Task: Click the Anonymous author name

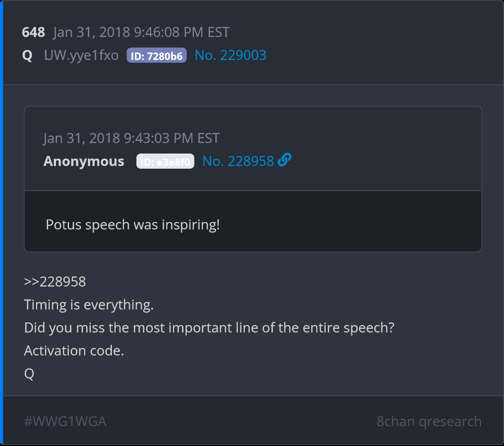Action: [84, 161]
